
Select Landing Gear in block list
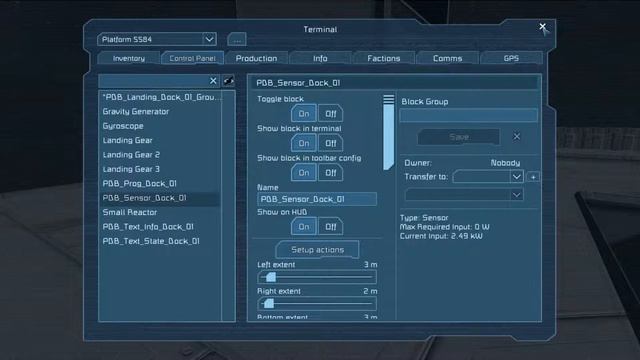[x=160, y=140]
